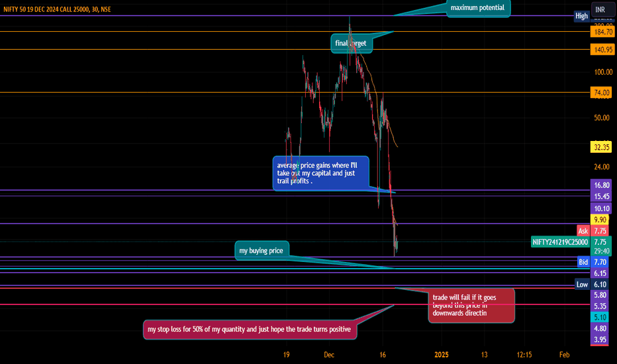
Task: Click the 5.80 purple price label
Action: point(600,295)
